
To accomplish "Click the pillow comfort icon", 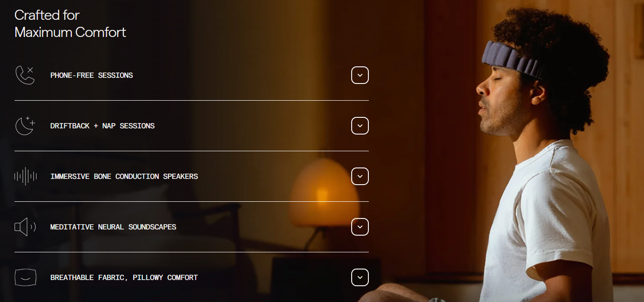I will [25, 277].
